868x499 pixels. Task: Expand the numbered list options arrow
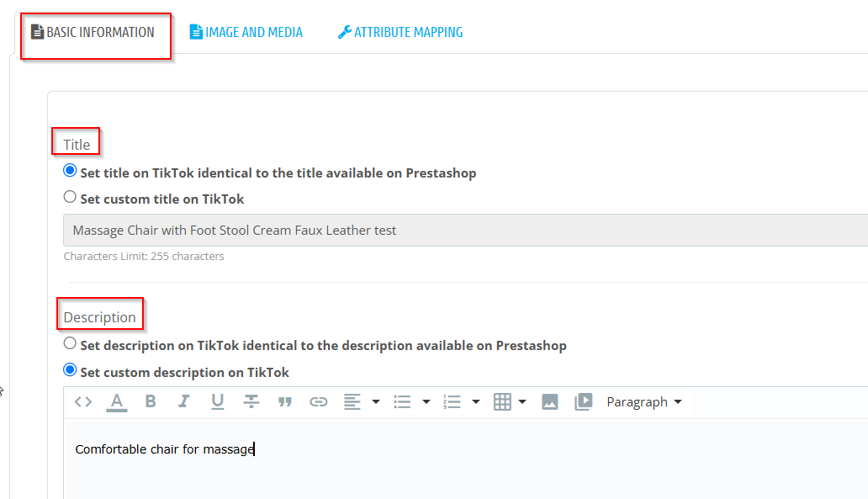pos(476,402)
